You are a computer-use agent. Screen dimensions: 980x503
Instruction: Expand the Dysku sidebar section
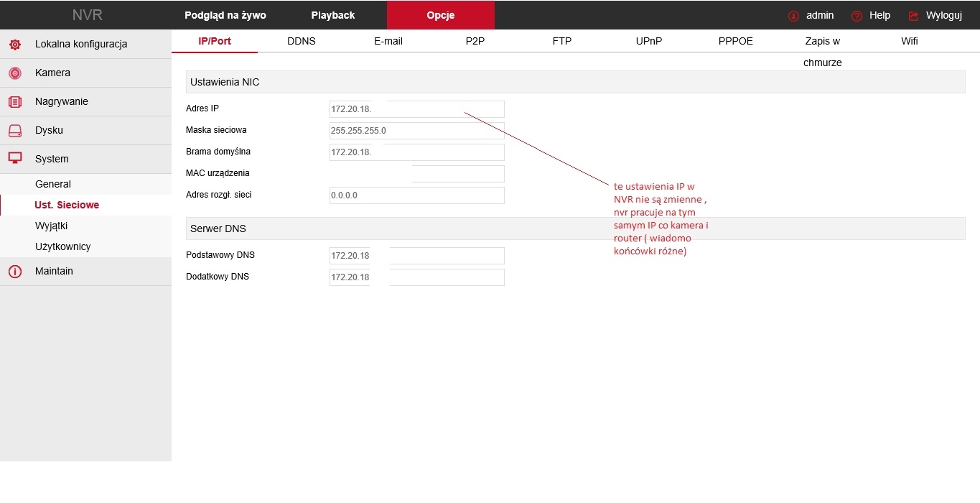[86, 130]
